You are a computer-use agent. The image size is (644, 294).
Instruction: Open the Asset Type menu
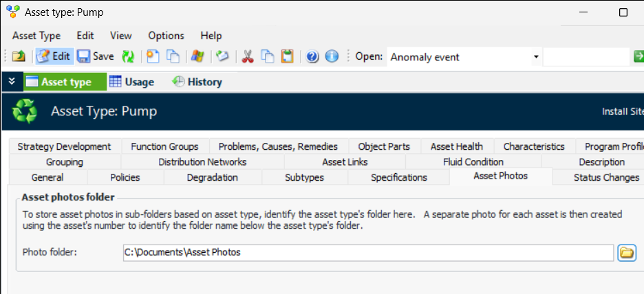coord(36,36)
